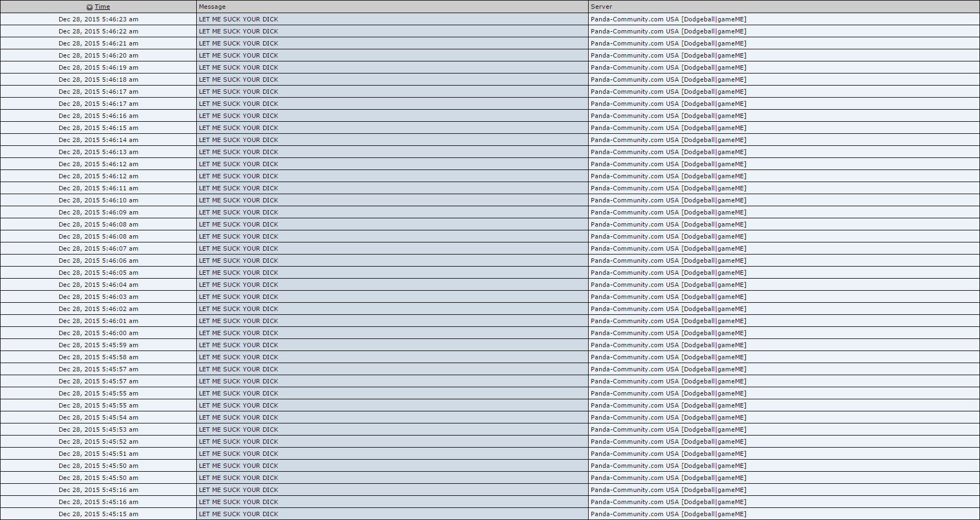Viewport: 980px width, 520px height.
Task: Click the 5:46:04 am timestamp cell
Action: [99, 285]
